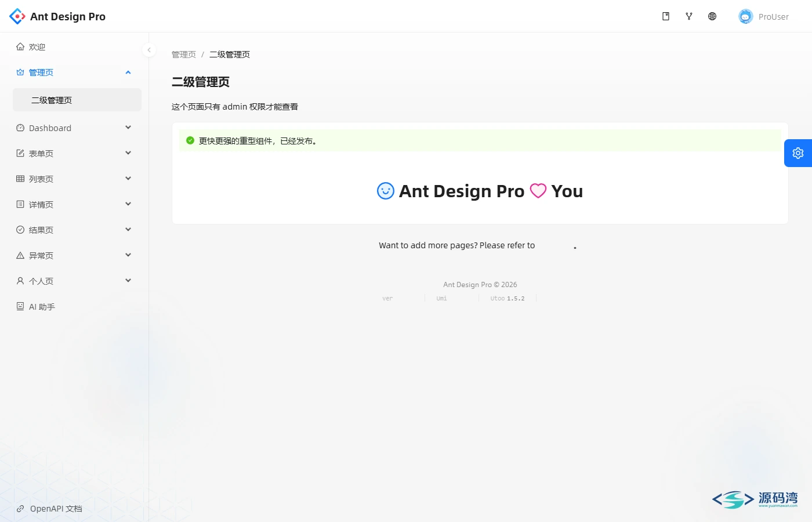The image size is (812, 522).
Task: Click the Umi footer entry
Action: pyautogui.click(x=442, y=298)
